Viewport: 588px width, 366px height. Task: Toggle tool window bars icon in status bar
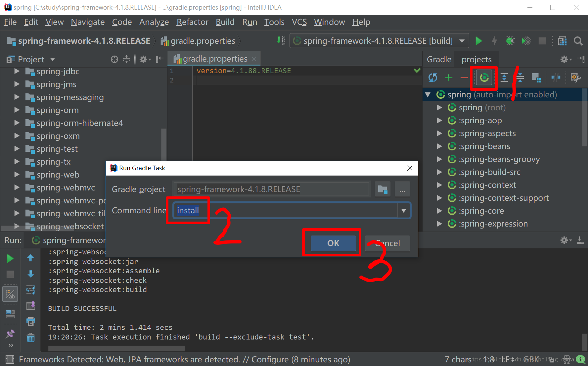[10, 359]
